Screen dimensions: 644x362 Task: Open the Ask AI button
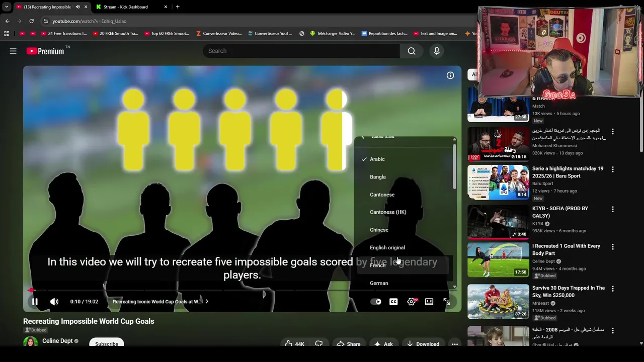(x=383, y=344)
